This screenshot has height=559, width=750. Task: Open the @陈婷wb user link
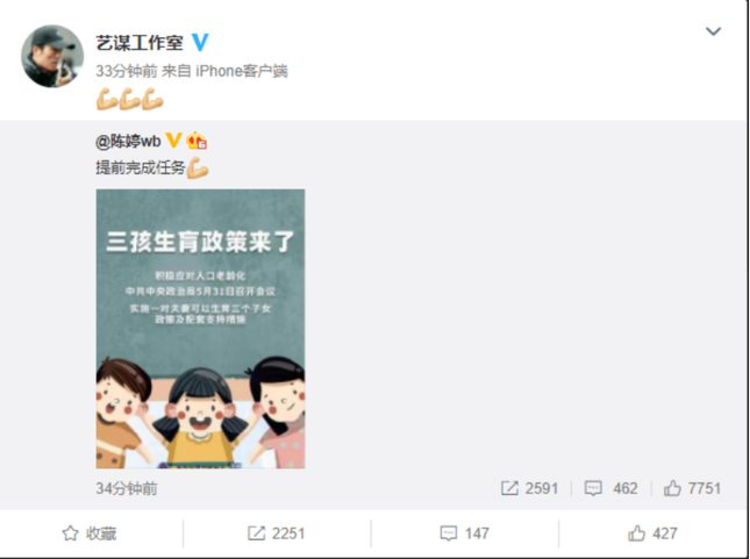click(128, 141)
